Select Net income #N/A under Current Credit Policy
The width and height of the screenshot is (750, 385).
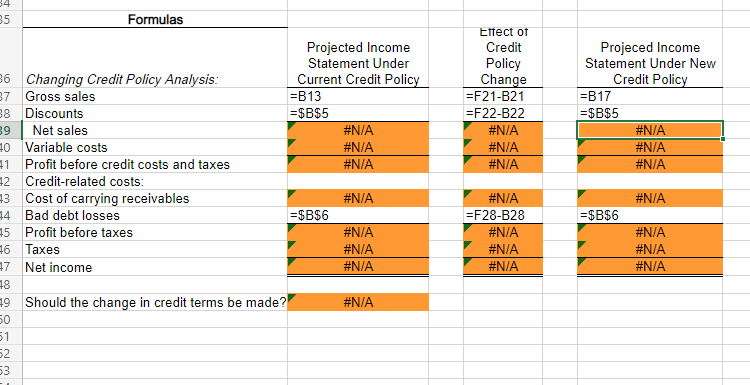click(358, 267)
